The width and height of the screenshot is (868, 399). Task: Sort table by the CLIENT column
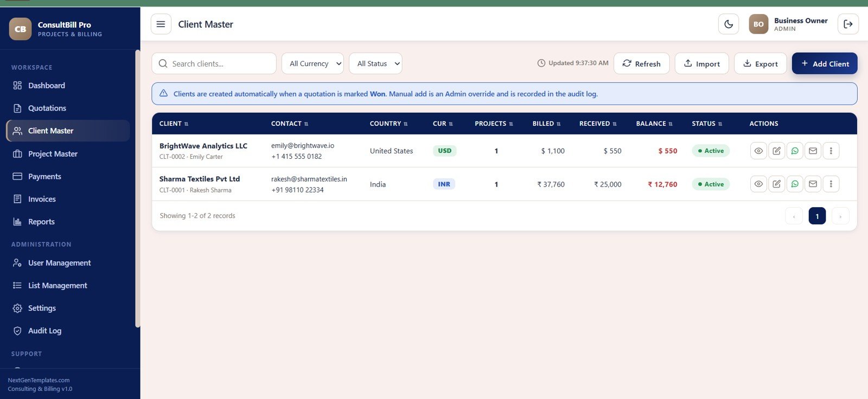point(174,124)
